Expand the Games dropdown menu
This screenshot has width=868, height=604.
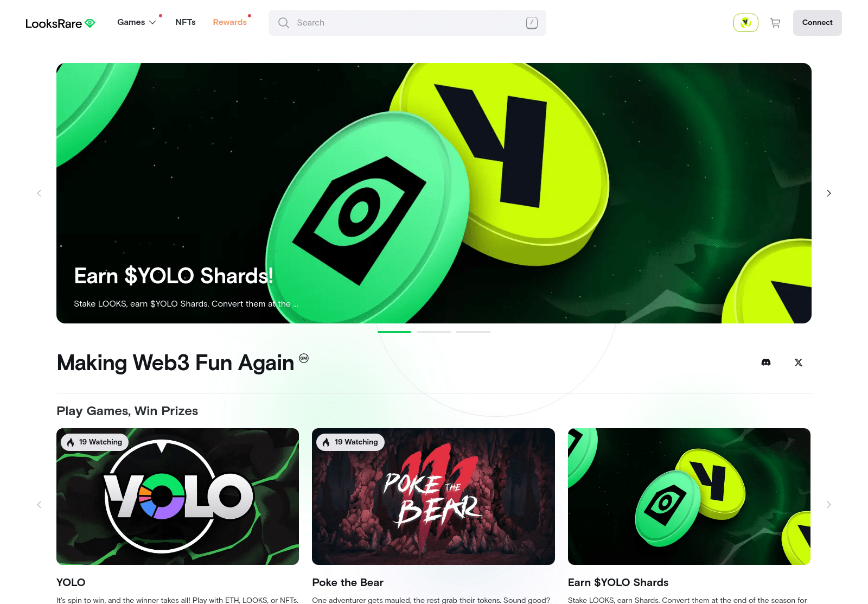coord(137,22)
